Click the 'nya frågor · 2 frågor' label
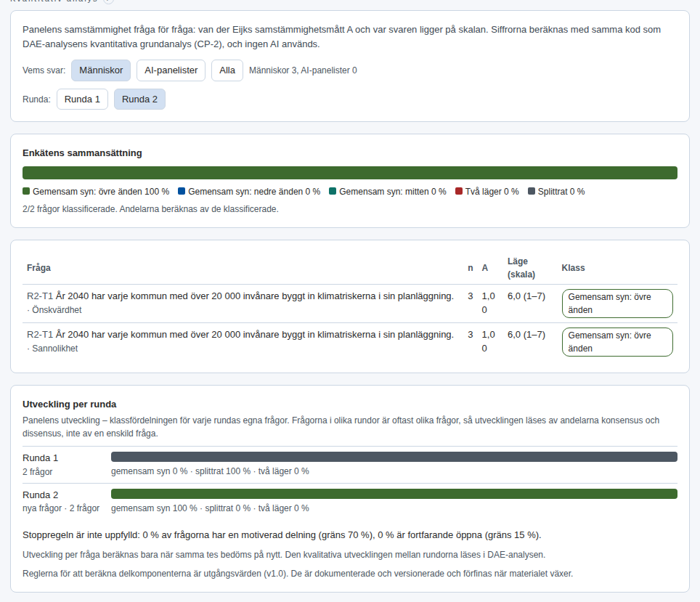 (61, 508)
